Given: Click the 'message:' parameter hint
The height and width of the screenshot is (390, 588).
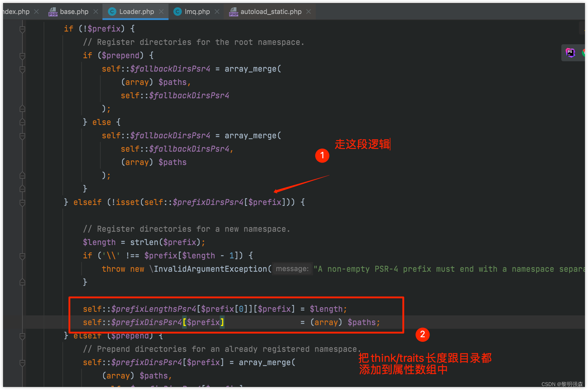Looking at the screenshot, I should pos(292,269).
